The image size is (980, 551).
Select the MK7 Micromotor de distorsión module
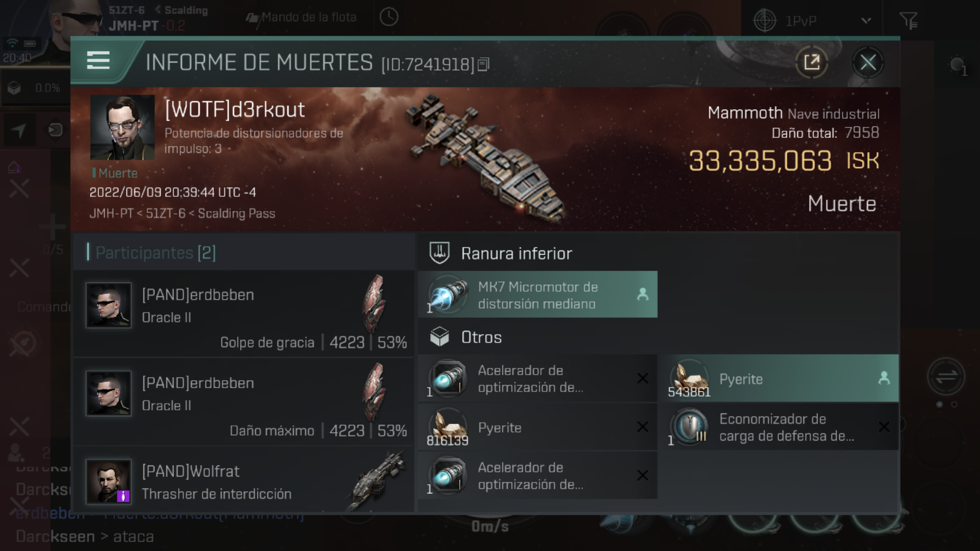coord(537,295)
